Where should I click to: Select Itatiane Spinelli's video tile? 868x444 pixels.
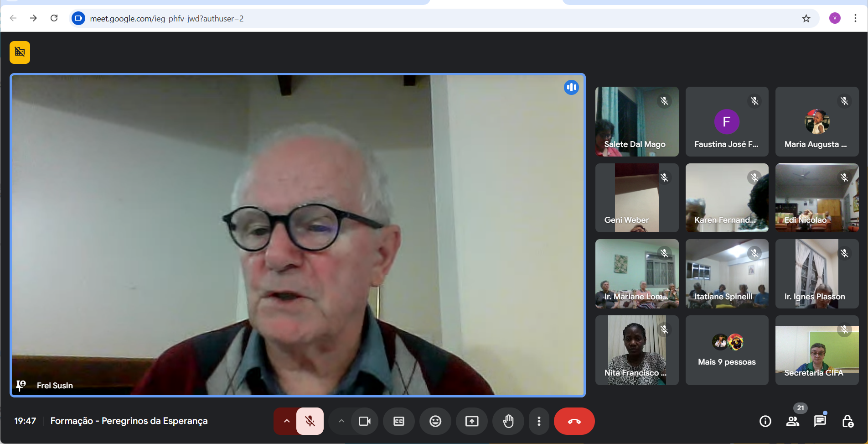click(x=727, y=274)
